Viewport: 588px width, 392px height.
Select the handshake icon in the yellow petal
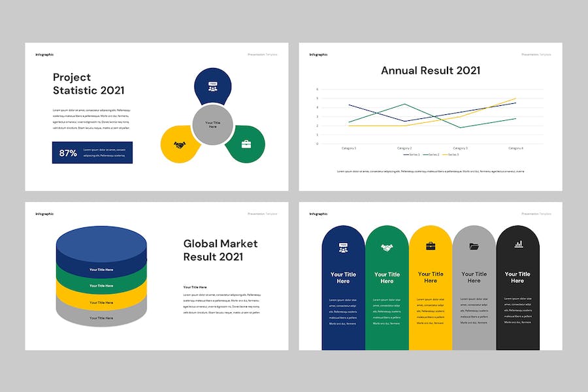pos(179,144)
